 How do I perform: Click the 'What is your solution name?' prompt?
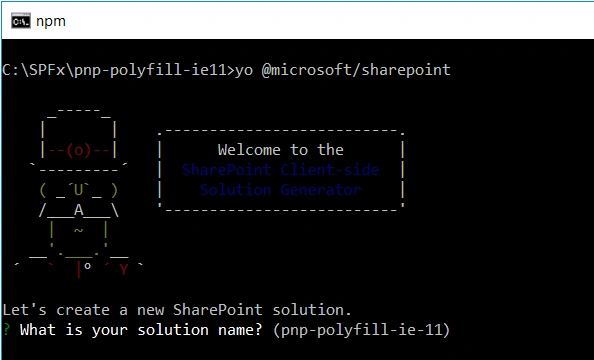(x=141, y=330)
